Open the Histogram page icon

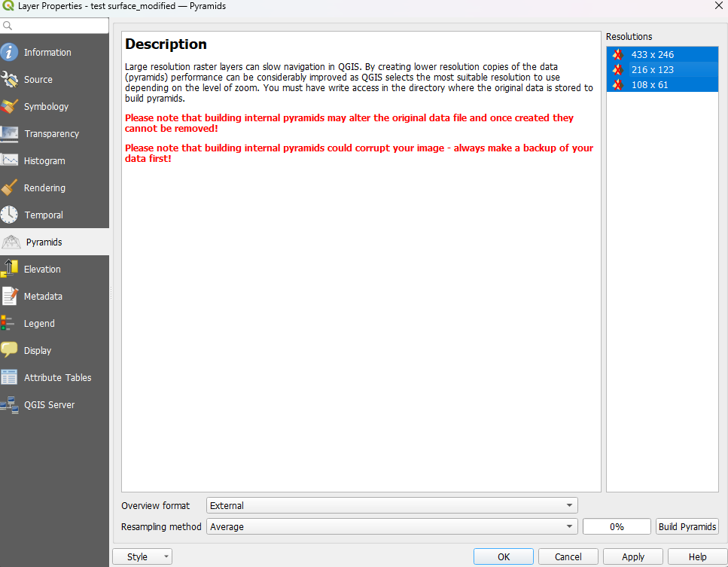[x=9, y=160]
